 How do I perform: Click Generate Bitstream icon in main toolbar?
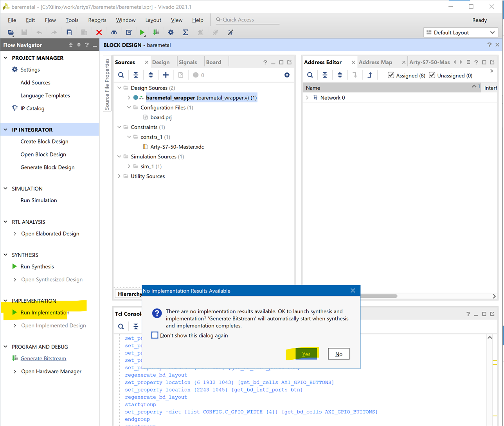click(x=156, y=32)
